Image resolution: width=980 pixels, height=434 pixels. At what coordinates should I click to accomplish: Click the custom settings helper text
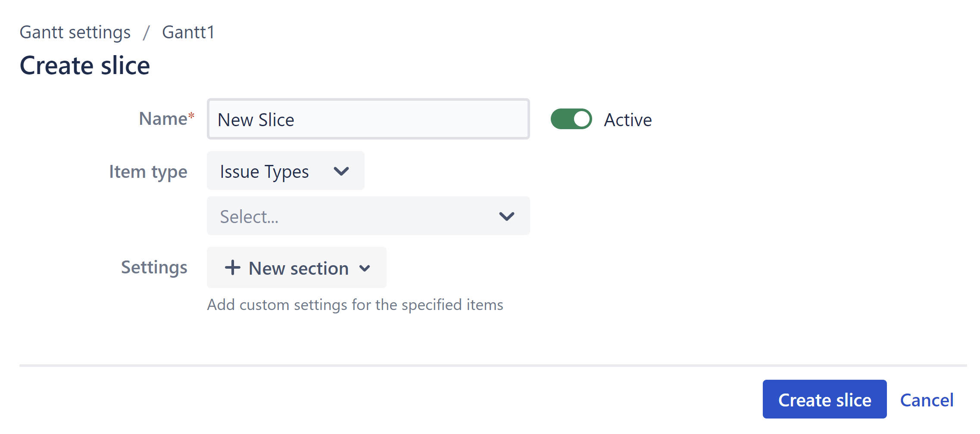(x=355, y=305)
